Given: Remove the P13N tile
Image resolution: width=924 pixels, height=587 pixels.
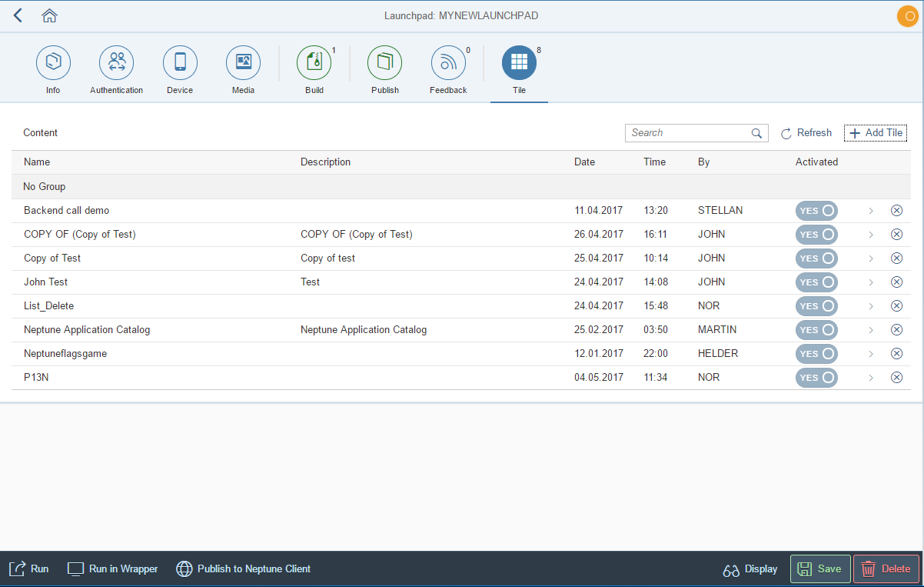Looking at the screenshot, I should coord(896,378).
